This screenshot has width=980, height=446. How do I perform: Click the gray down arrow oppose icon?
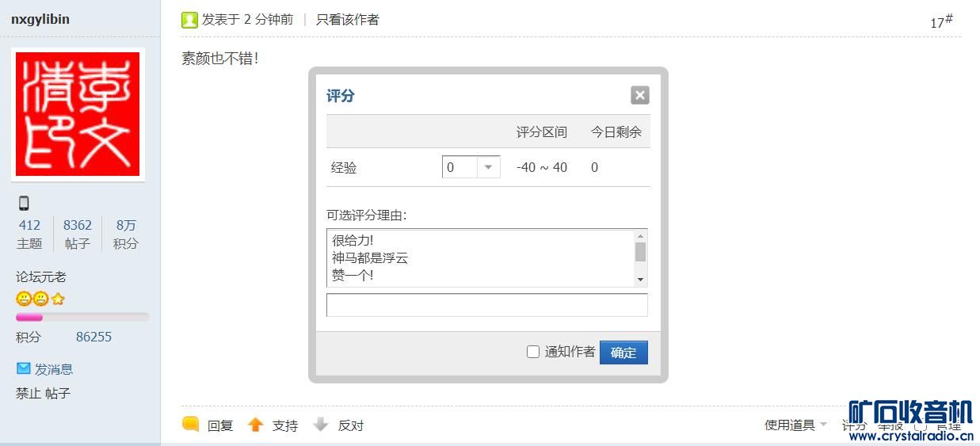(x=320, y=425)
